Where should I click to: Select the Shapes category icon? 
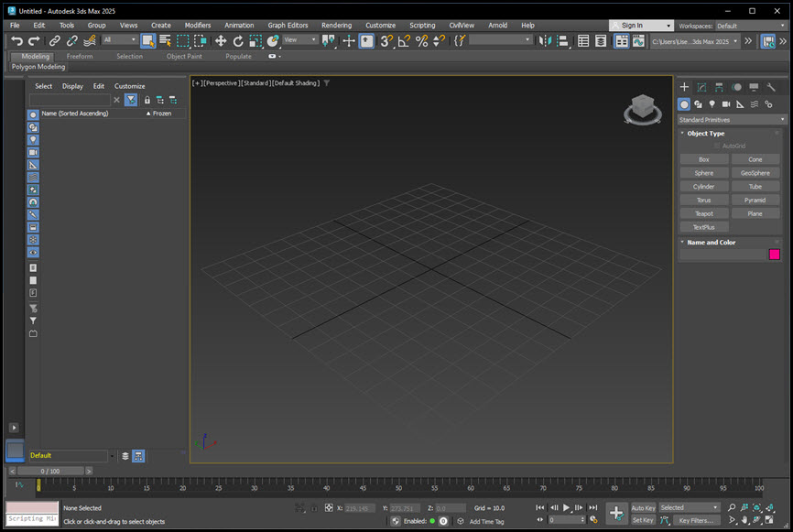coord(698,104)
